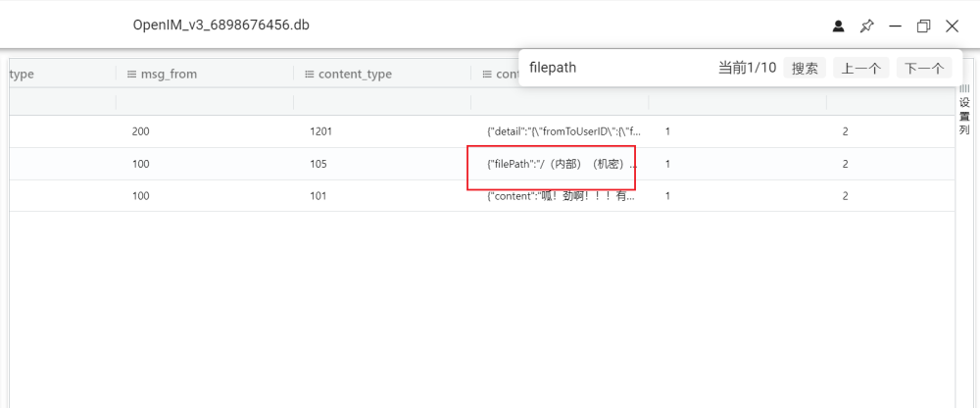Close the OpenIM database window

click(952, 26)
